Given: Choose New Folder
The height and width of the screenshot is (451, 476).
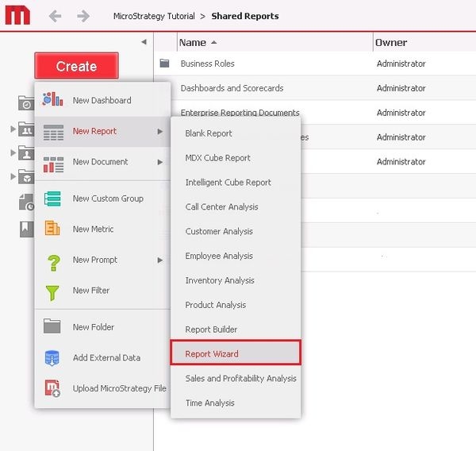Looking at the screenshot, I should [x=102, y=327].
